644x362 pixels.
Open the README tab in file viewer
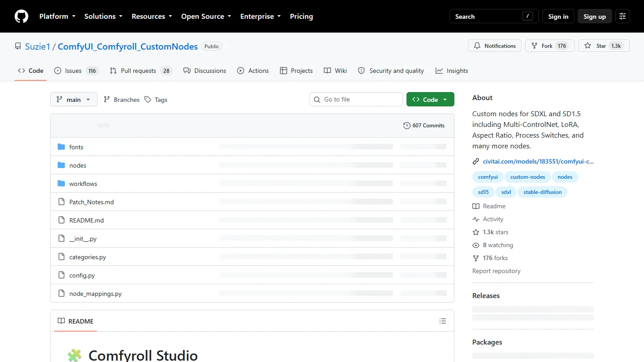pyautogui.click(x=76, y=321)
